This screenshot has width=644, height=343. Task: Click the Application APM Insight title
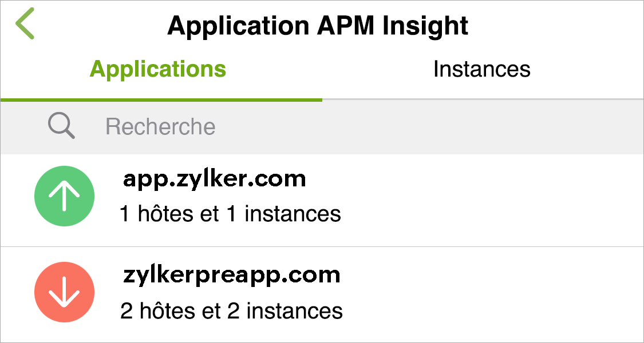(318, 26)
